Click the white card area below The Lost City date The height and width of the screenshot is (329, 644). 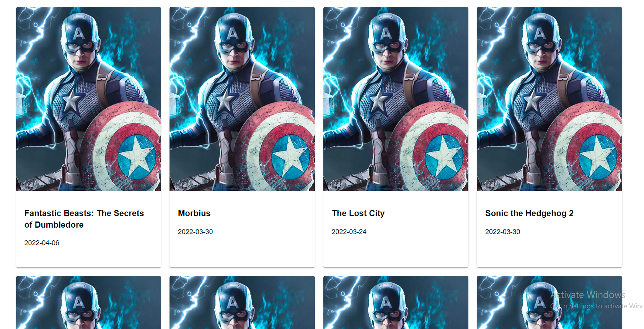point(396,252)
